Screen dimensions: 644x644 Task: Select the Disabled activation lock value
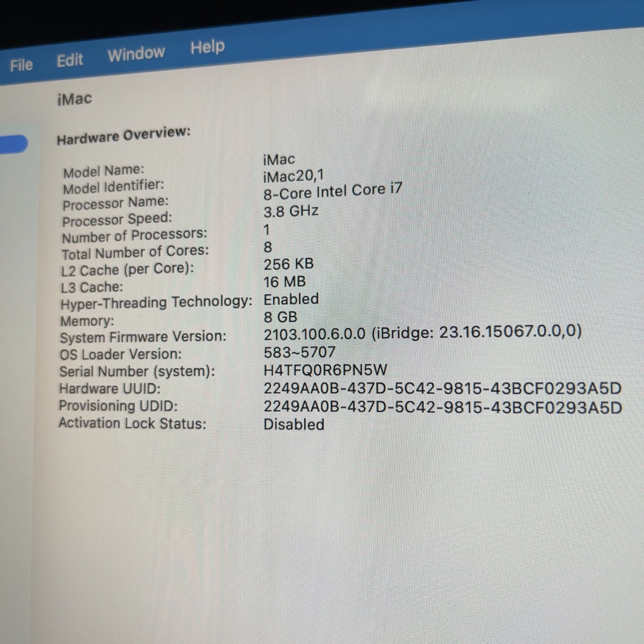294,425
